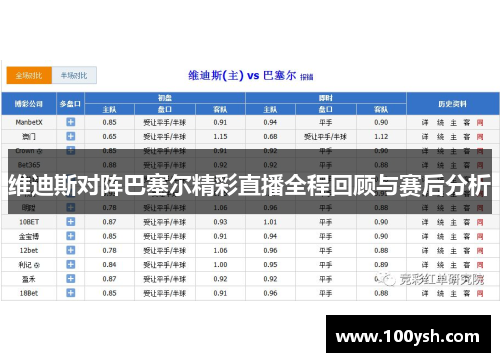Click the 0.84 odds in 利记 row
500x362 pixels.
click(109, 265)
